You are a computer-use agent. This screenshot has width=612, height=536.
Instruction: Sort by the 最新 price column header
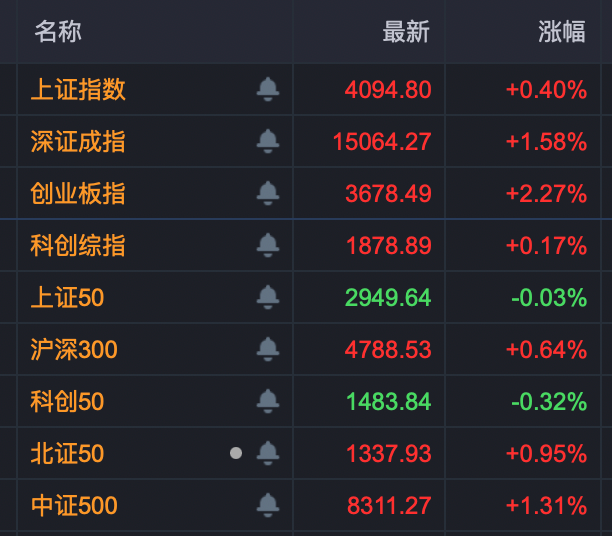coord(405,32)
